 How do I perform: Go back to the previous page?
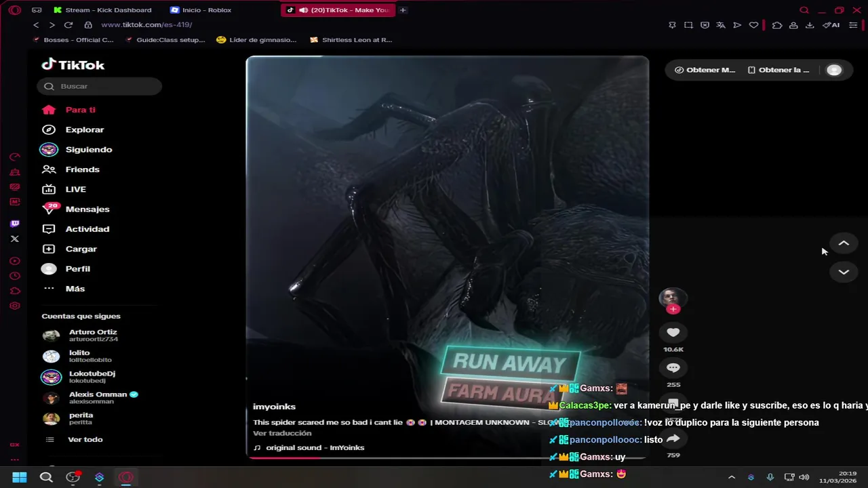pos(36,25)
